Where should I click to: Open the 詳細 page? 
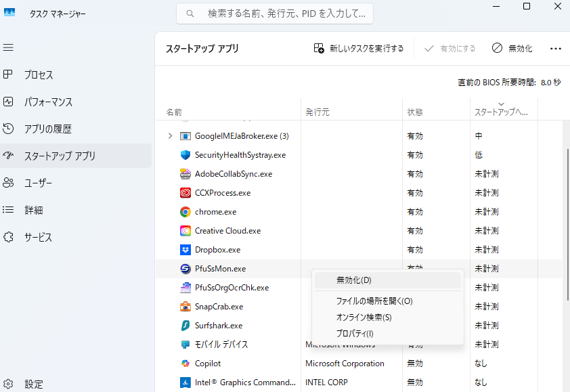pos(34,211)
